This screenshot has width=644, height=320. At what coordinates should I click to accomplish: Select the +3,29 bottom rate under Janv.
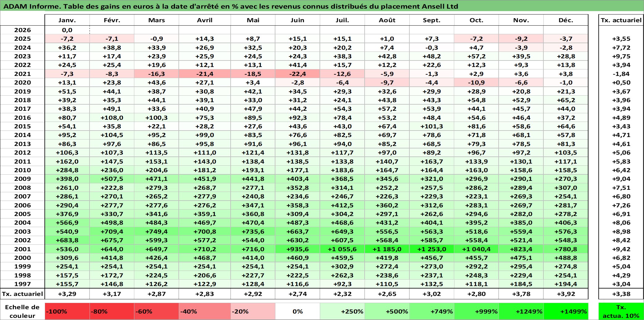tap(67, 294)
